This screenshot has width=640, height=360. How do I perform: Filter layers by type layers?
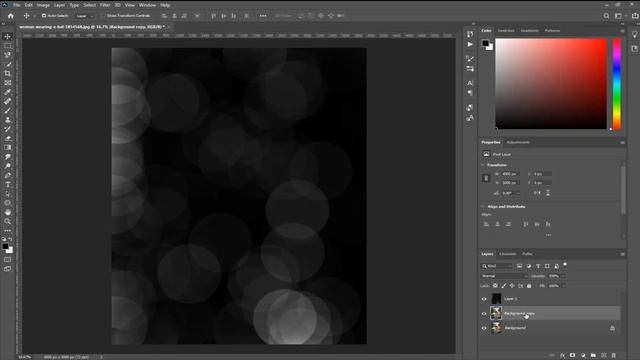coord(538,266)
